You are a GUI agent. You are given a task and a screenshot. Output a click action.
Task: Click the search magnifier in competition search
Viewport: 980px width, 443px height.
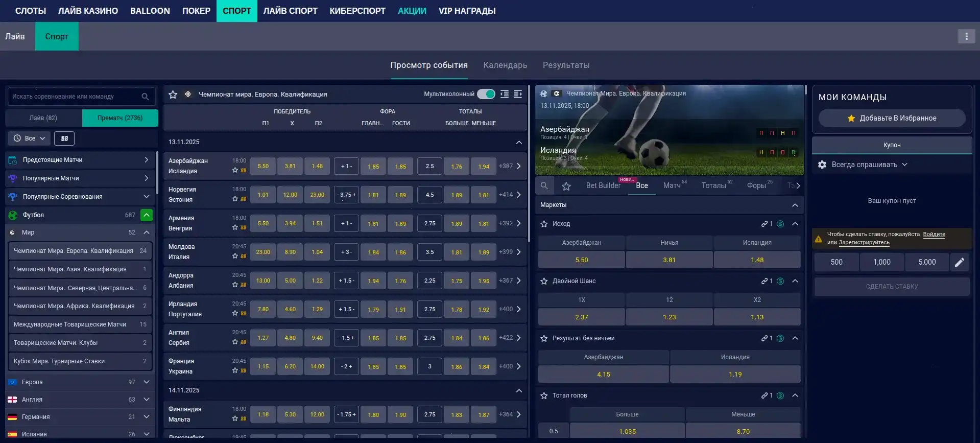(x=145, y=97)
